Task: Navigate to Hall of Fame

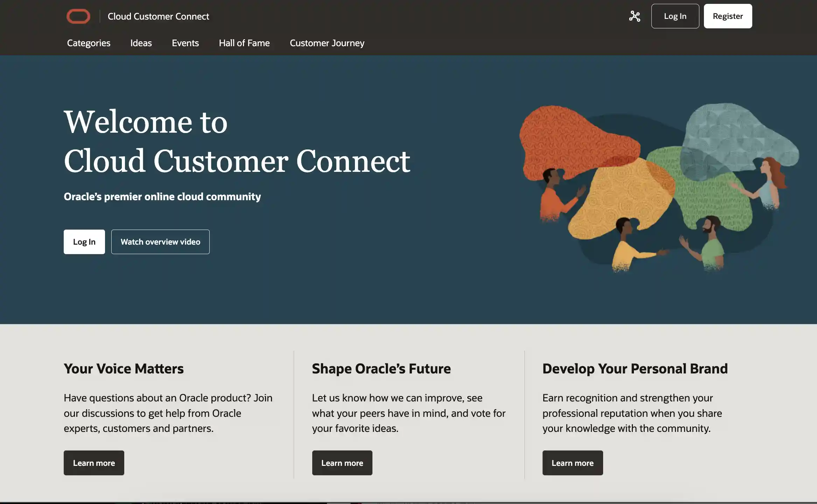Action: (244, 43)
